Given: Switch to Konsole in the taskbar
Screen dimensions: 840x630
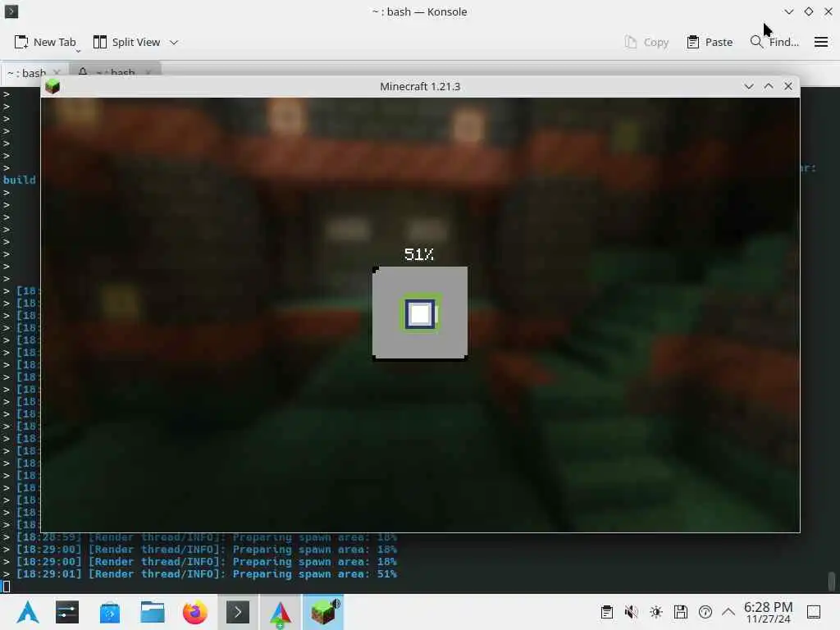Looking at the screenshot, I should [238, 612].
